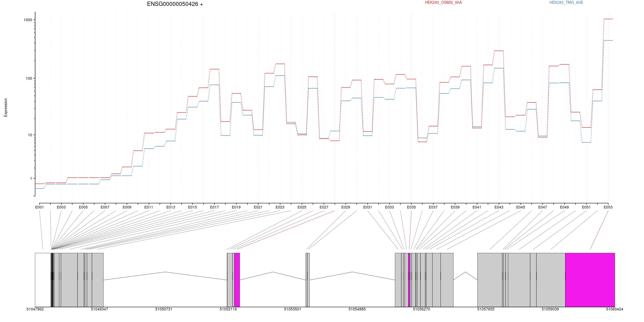644x322 pixels.
Task: Click exon label E047
Action: click(x=543, y=207)
